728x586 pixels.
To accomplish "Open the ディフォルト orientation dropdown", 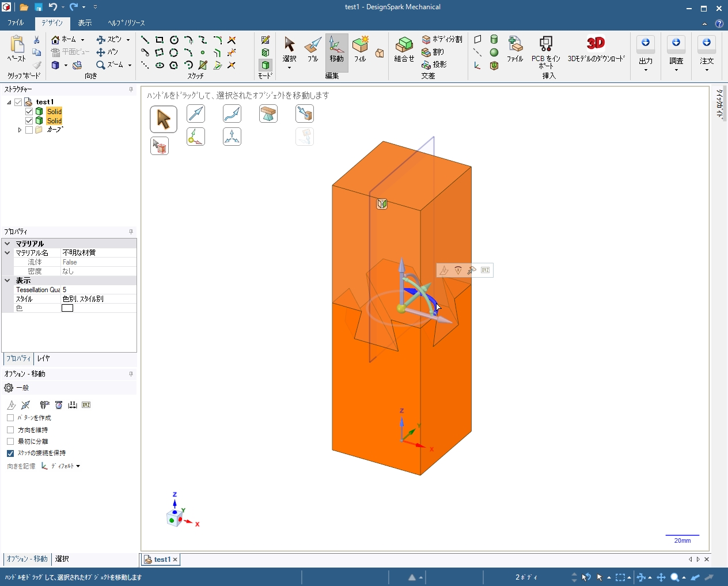I will [x=62, y=466].
